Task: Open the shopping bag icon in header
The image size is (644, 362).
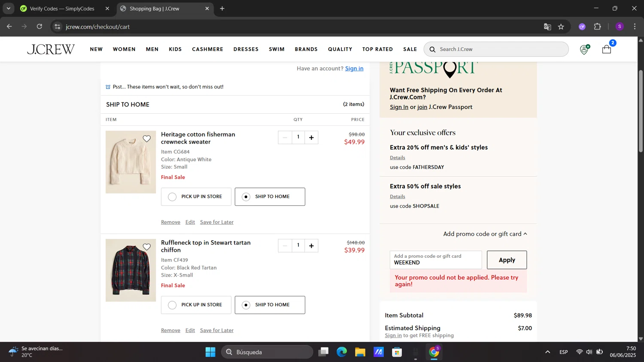Action: [x=607, y=49]
